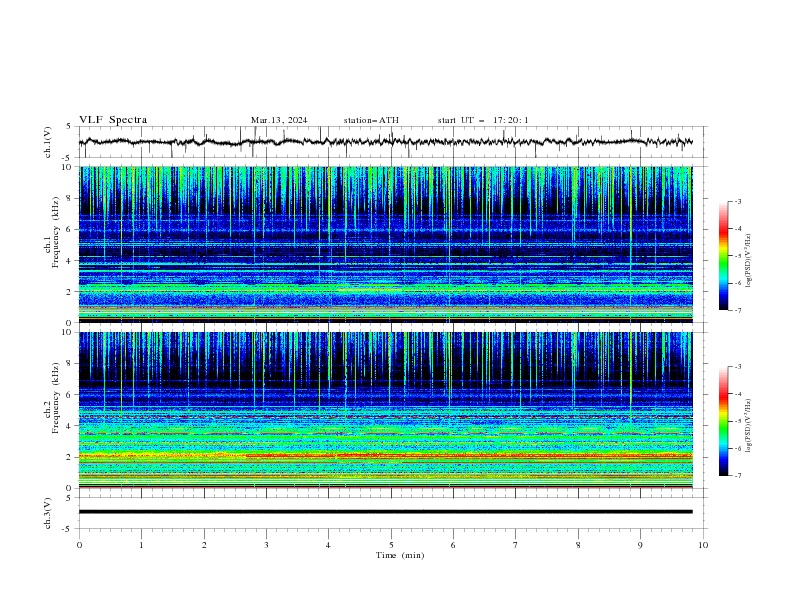Click the time axis tick label '7'
792x612 pixels.
coord(516,545)
